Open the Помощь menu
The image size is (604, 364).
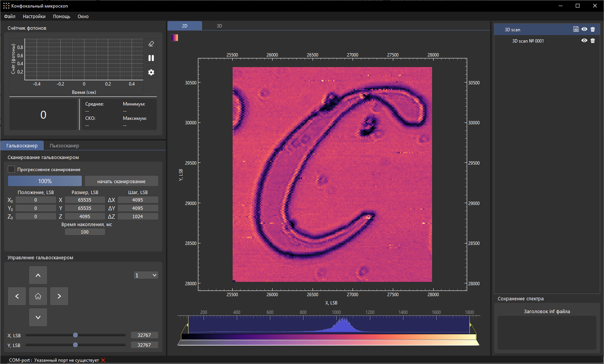pyautogui.click(x=61, y=16)
